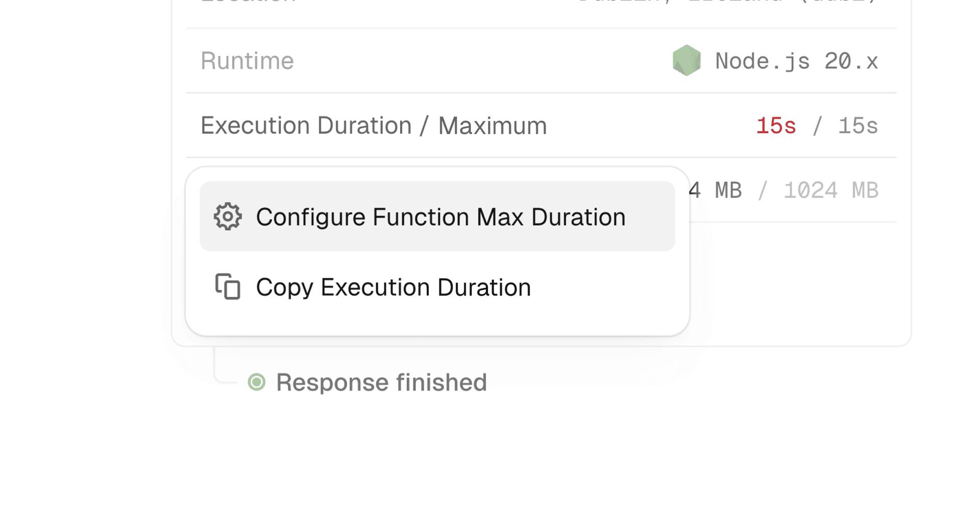Click the partially visible location value at top

(x=728, y=2)
